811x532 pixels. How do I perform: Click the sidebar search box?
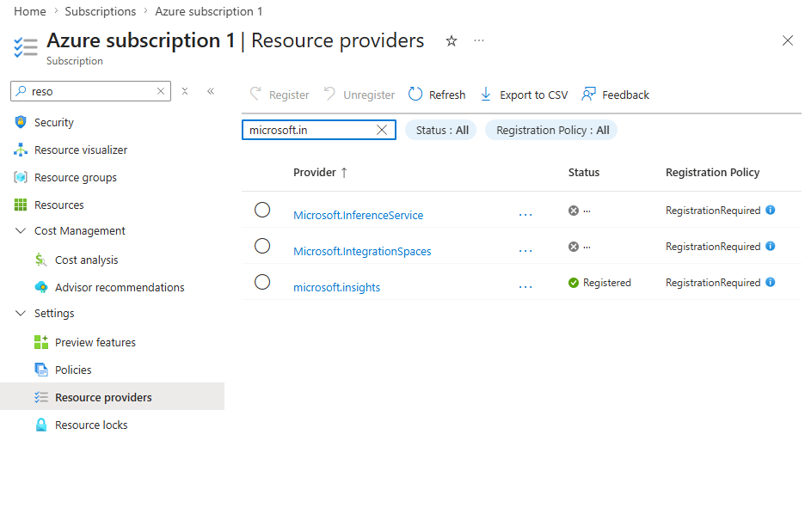tap(90, 91)
